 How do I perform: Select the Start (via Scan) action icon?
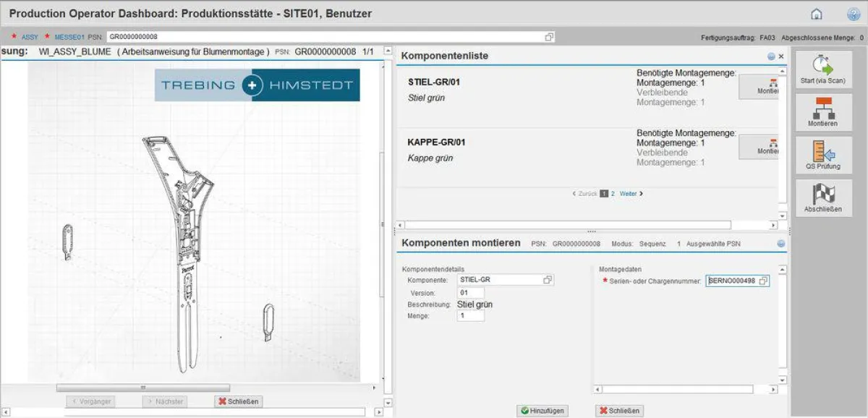click(x=824, y=68)
